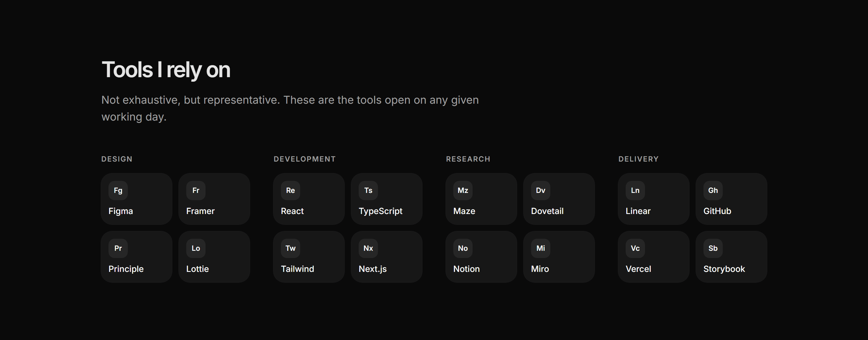
Task: Select the Next.js label text
Action: click(373, 269)
